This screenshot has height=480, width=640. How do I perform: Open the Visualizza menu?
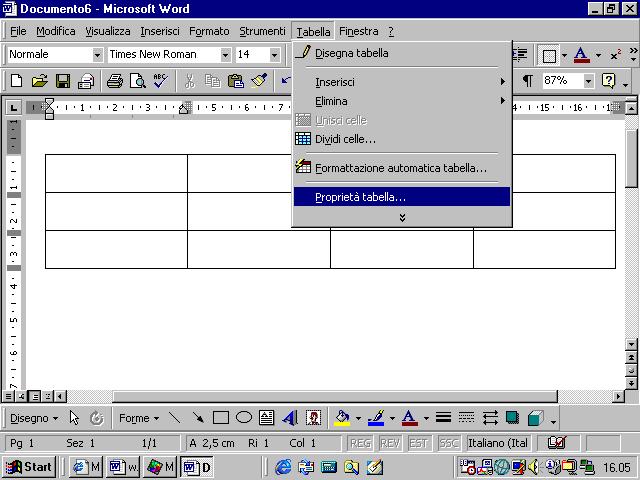click(x=108, y=31)
